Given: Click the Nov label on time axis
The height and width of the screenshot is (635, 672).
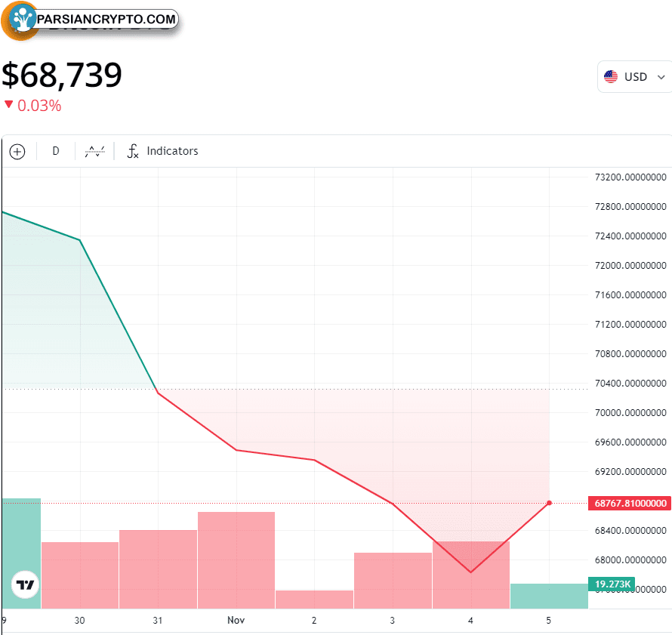Looking at the screenshot, I should 236,621.
